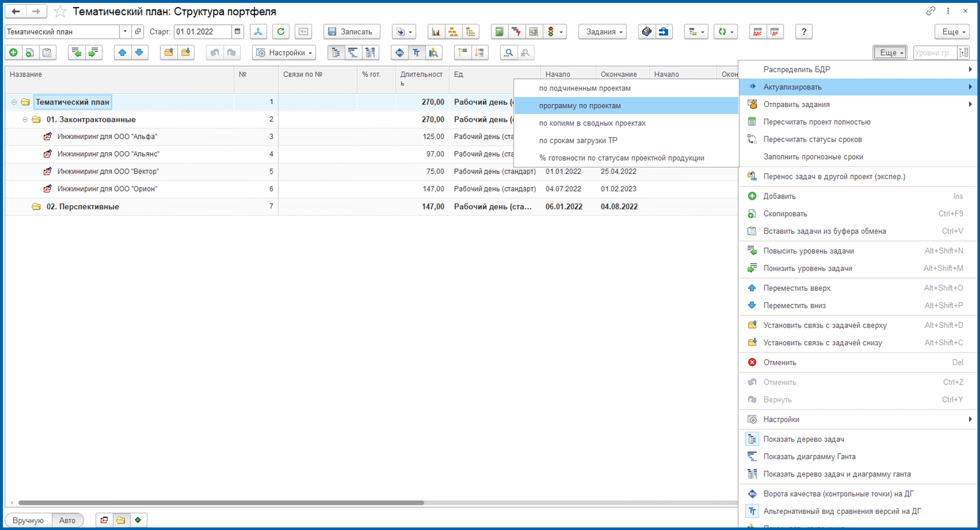Collapse the 01. Законтрактованные folder
980x530 pixels.
[25, 120]
